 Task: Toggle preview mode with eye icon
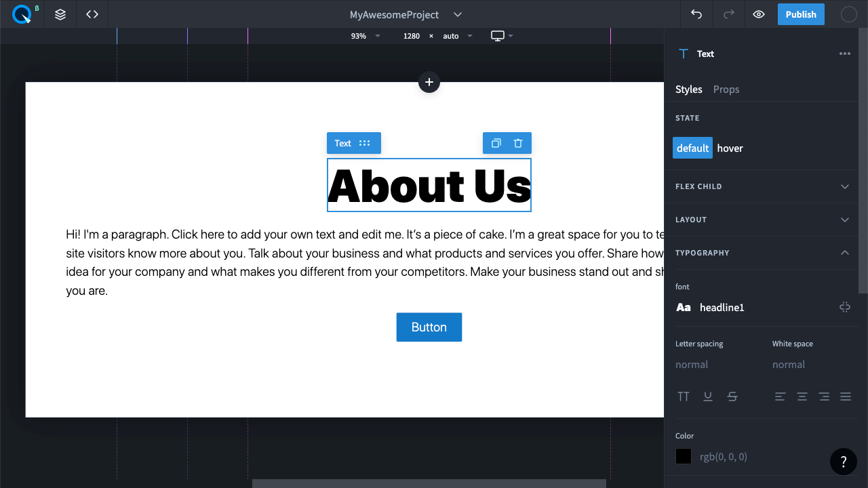click(x=759, y=14)
